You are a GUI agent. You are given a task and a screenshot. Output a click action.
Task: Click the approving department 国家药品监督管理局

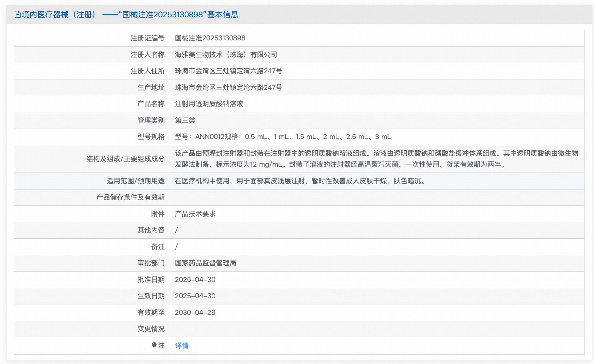point(205,263)
